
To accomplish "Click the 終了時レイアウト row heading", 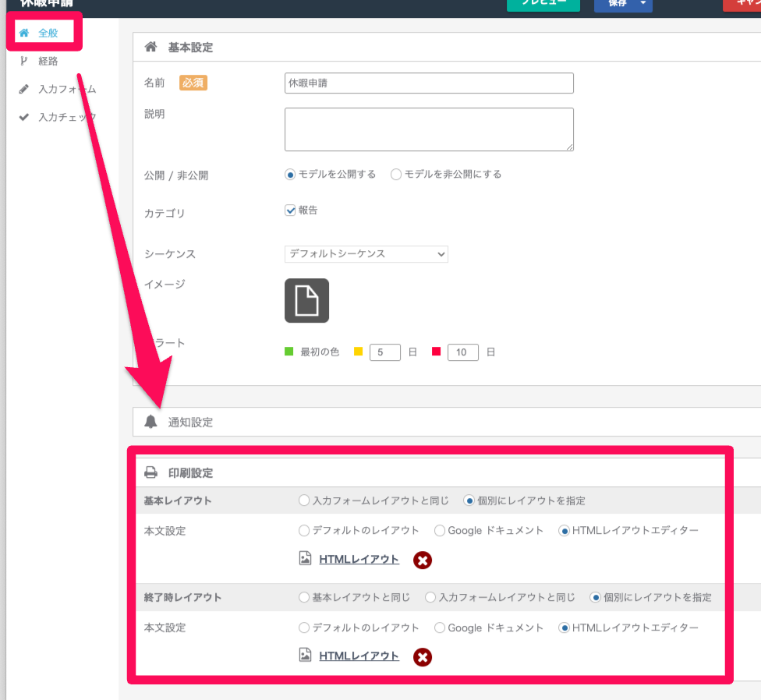I will tap(182, 597).
